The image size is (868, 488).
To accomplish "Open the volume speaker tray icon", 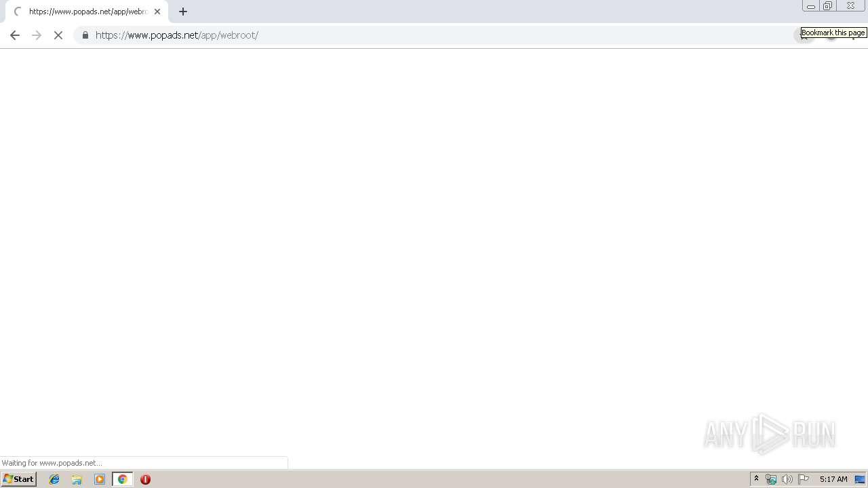I will pos(787,479).
